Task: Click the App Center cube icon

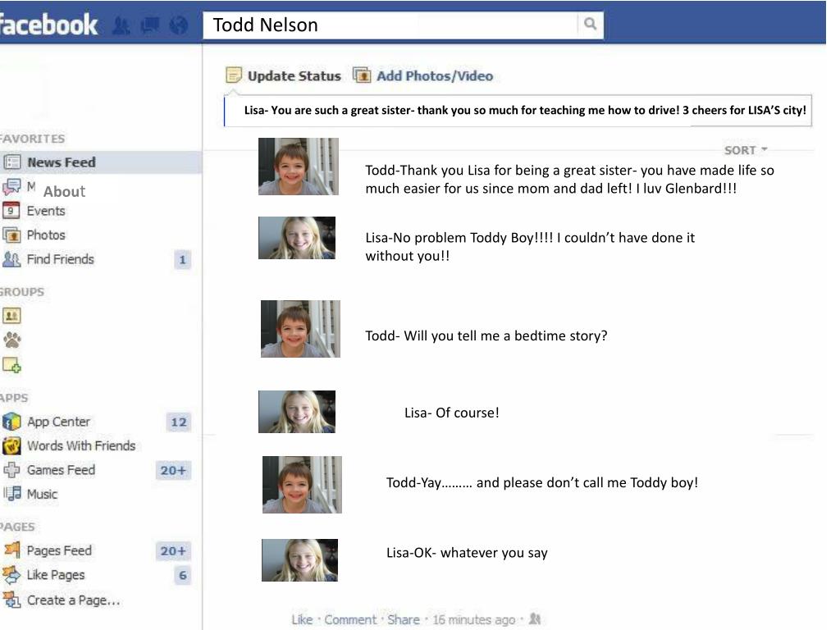Action: (x=11, y=422)
